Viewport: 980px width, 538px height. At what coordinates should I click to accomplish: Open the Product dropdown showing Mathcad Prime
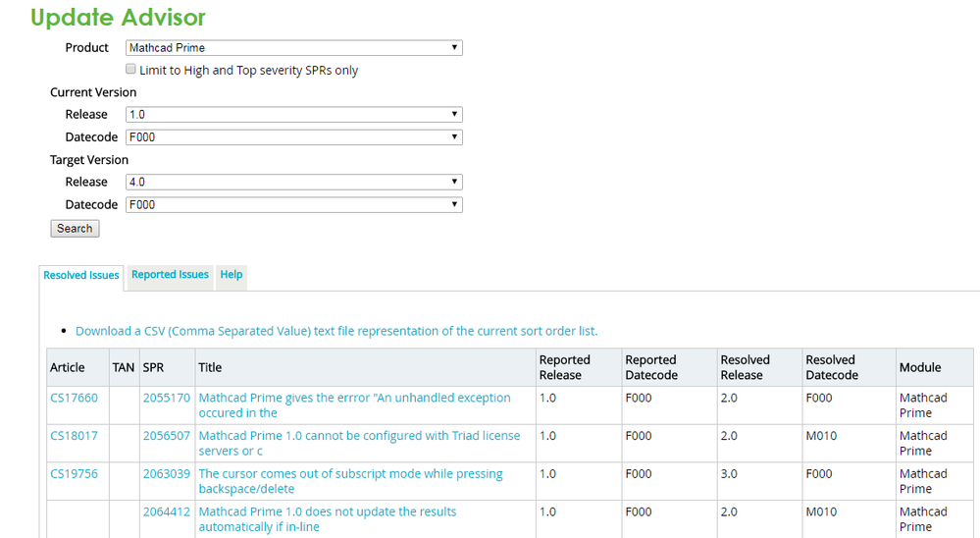(293, 48)
